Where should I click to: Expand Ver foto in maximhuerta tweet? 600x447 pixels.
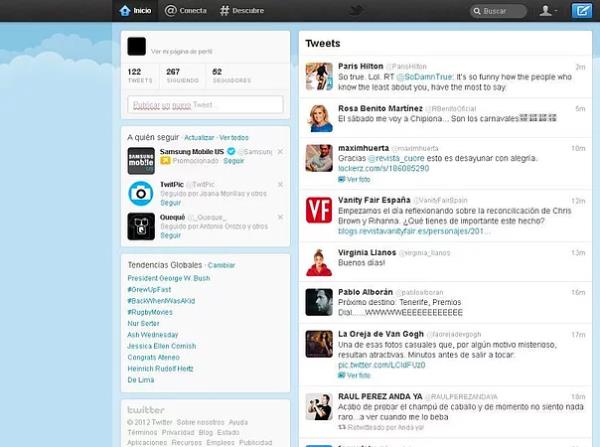354,179
